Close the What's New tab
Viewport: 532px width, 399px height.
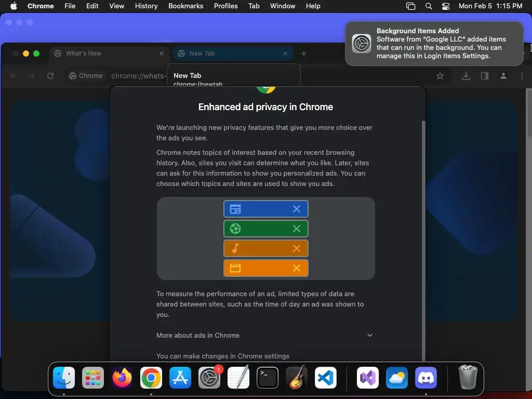162,54
